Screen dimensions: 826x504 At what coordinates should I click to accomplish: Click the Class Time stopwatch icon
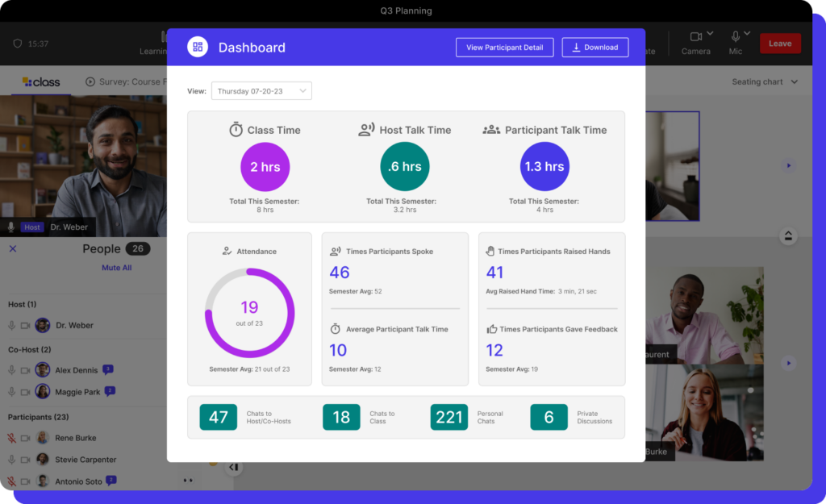(x=236, y=130)
